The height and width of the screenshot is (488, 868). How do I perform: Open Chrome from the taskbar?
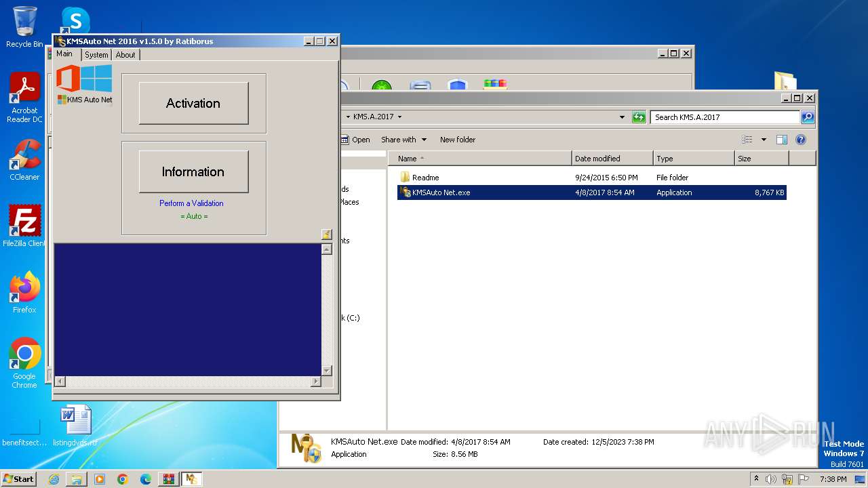tap(123, 479)
